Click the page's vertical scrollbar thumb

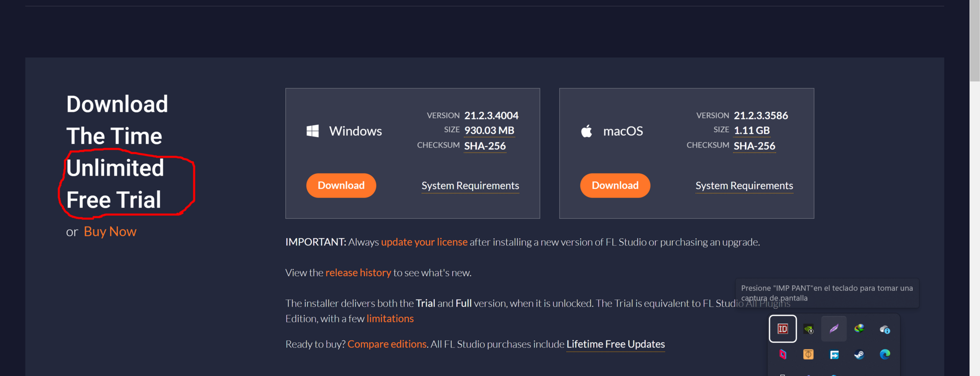tap(975, 41)
